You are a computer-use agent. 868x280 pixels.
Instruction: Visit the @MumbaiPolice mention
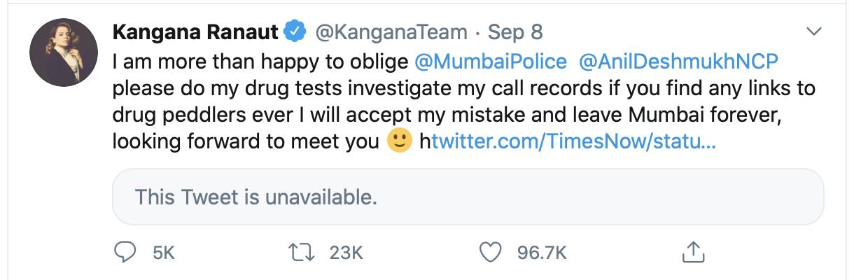tap(491, 62)
